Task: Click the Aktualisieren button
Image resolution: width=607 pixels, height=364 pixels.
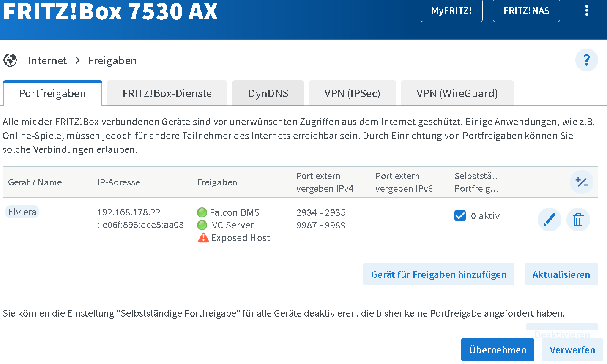Action: click(x=561, y=274)
